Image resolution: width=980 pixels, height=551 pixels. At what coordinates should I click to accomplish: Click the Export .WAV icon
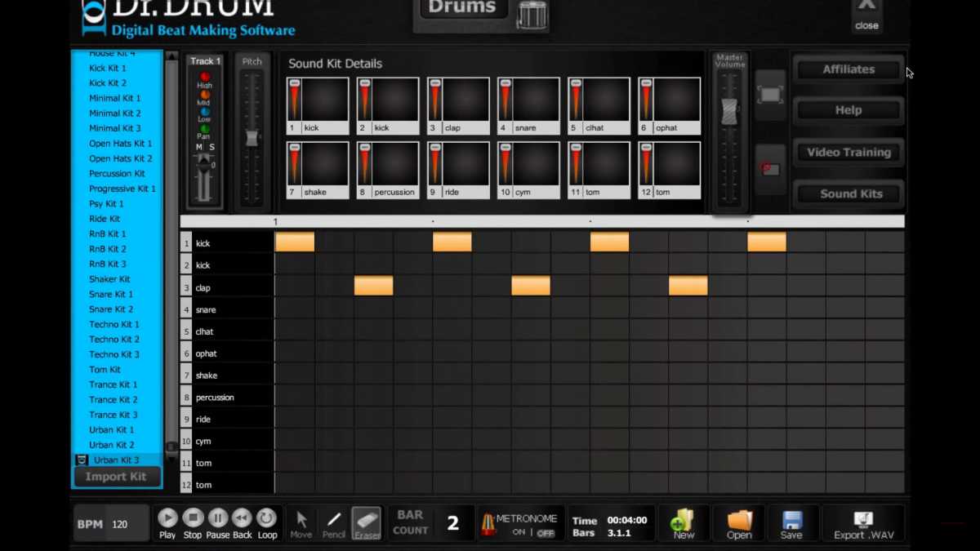[863, 518]
